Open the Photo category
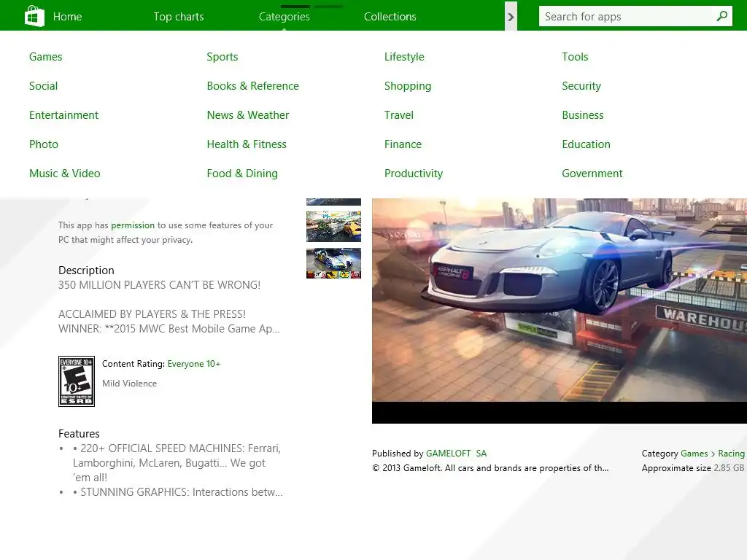Screen dimensions: 747x560 tap(44, 144)
